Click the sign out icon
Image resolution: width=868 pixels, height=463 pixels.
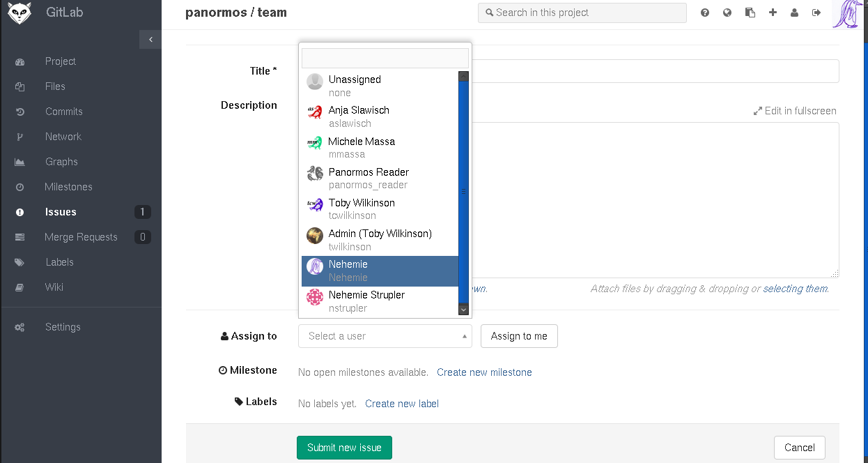click(816, 13)
